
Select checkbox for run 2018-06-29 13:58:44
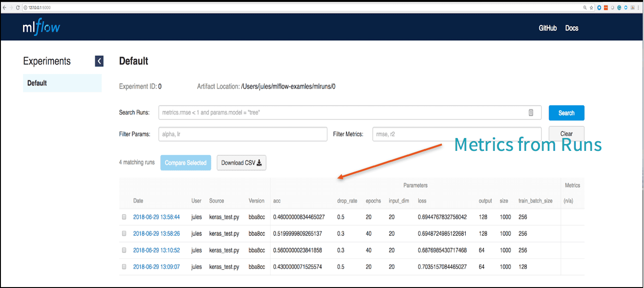coord(124,217)
